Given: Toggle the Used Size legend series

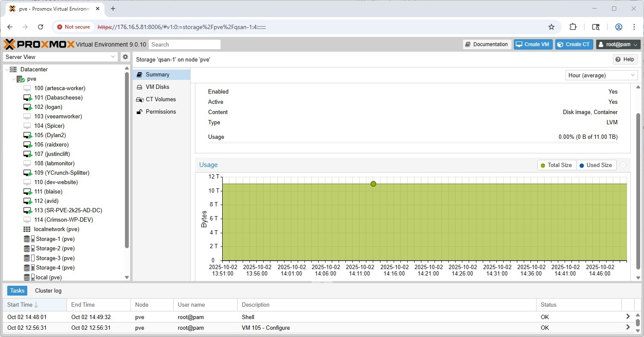Looking at the screenshot, I should click(595, 165).
